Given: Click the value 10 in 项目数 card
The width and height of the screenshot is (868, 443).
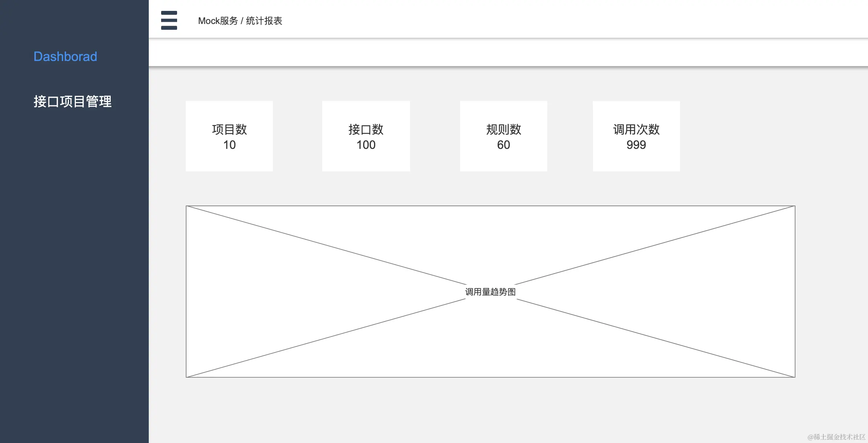Looking at the screenshot, I should [x=229, y=145].
